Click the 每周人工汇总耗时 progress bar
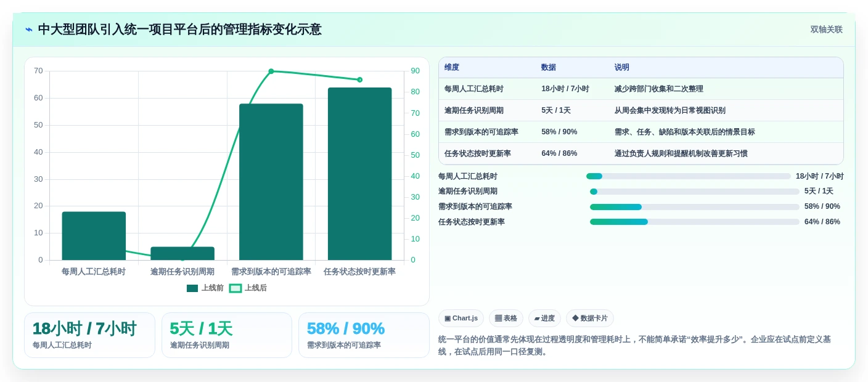The height and width of the screenshot is (382, 868). 689,176
